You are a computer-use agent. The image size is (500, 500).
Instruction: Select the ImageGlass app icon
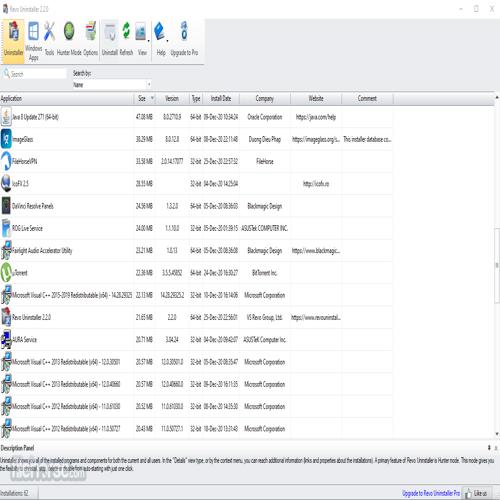6,139
